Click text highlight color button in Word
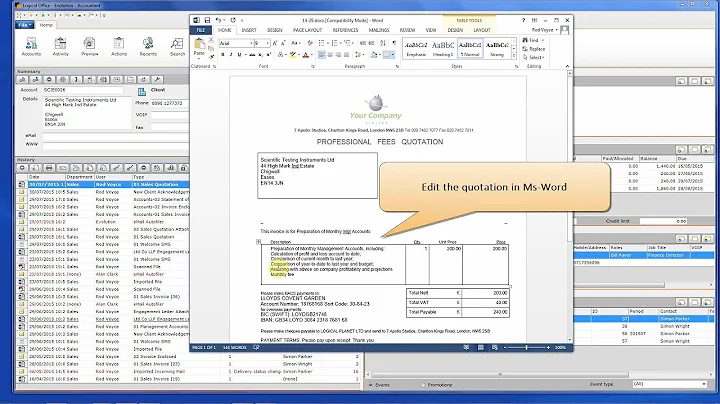Viewport: 720px width, 404px height. pyautogui.click(x=292, y=55)
